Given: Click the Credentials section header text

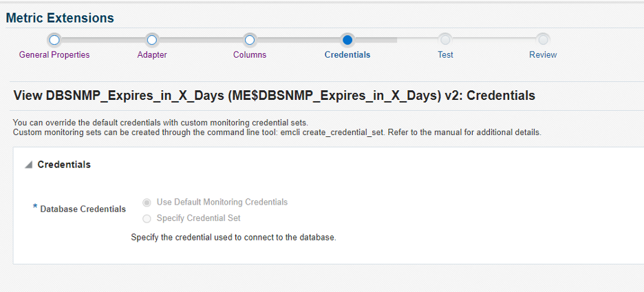Looking at the screenshot, I should (x=64, y=165).
